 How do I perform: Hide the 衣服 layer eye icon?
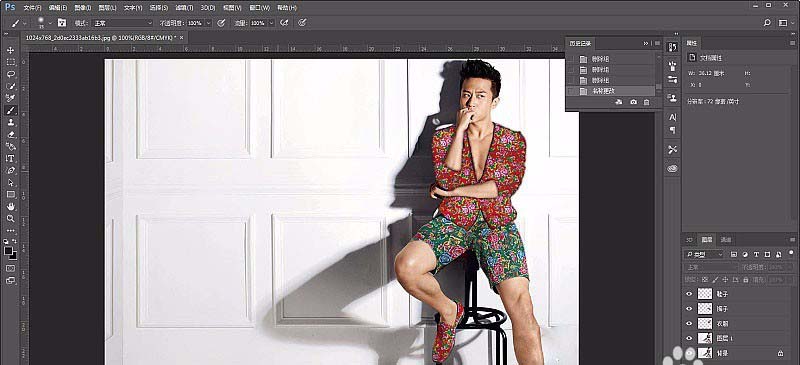pos(690,324)
